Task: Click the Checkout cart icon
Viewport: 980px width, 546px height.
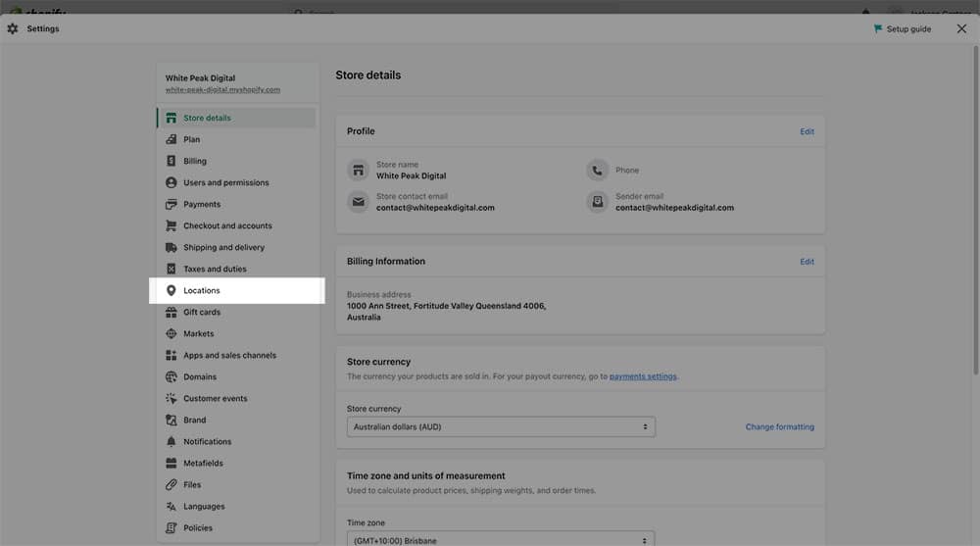Action: tap(171, 225)
